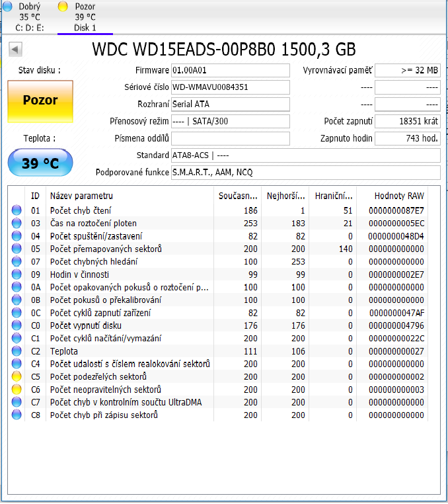The width and height of the screenshot is (448, 504).
Task: Click blue status icon of row 09
Action: 17,274
